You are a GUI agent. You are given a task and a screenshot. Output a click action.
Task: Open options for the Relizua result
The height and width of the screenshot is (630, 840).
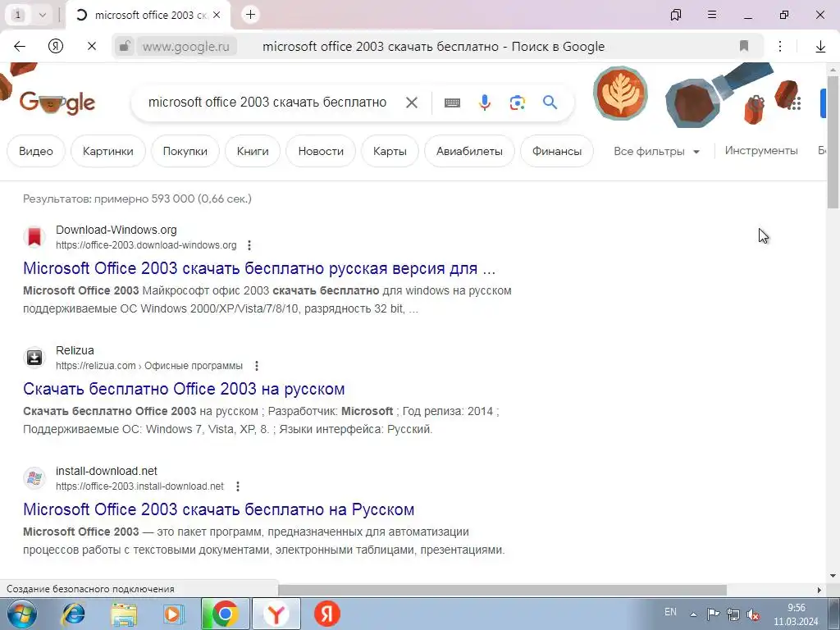pyautogui.click(x=257, y=366)
